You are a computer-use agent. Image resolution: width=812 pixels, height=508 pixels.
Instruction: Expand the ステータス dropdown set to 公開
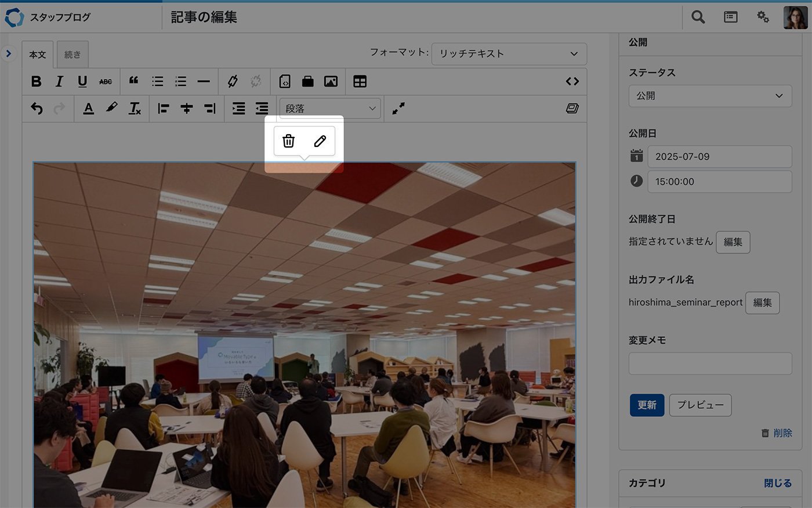pyautogui.click(x=709, y=96)
